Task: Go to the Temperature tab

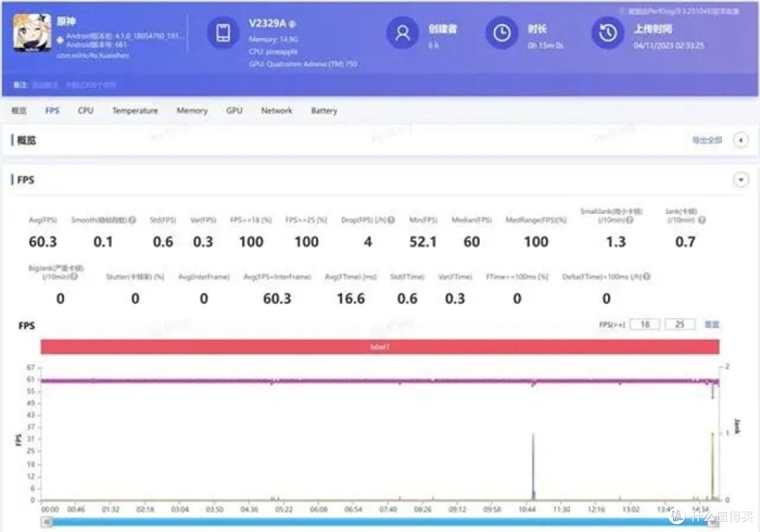Action: [134, 110]
